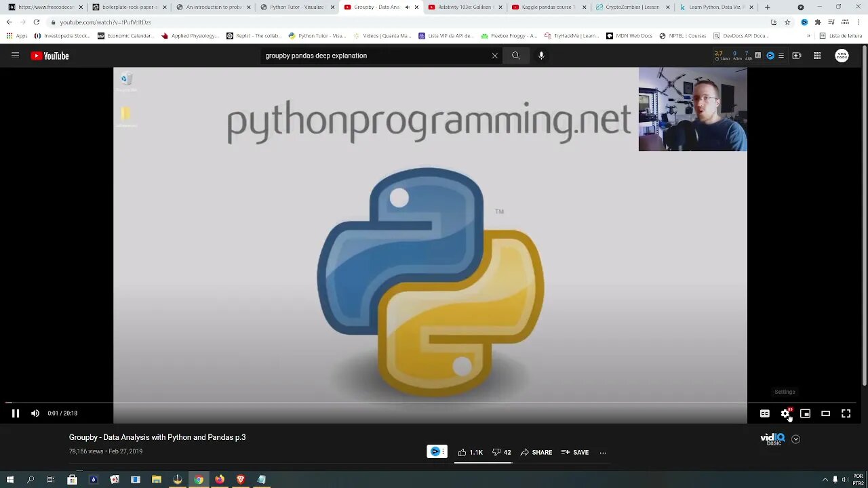Open Brave browser from taskbar
Viewport: 868px width, 488px height.
tap(240, 479)
